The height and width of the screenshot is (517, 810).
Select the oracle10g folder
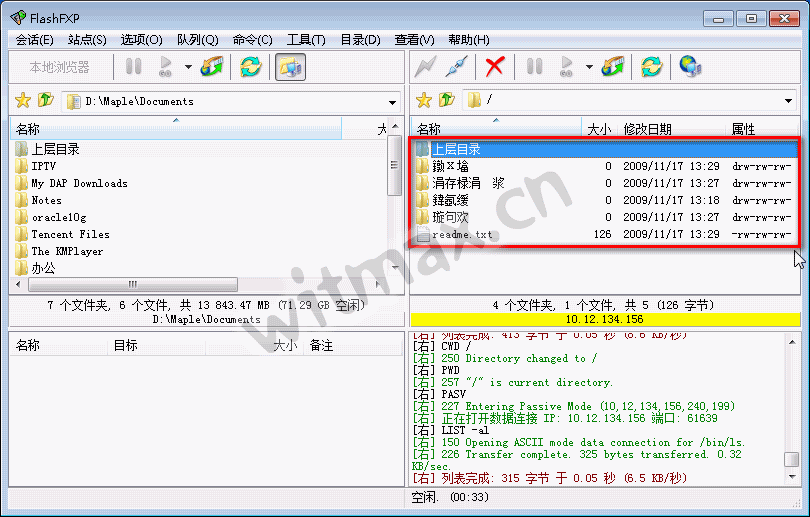(x=51, y=217)
